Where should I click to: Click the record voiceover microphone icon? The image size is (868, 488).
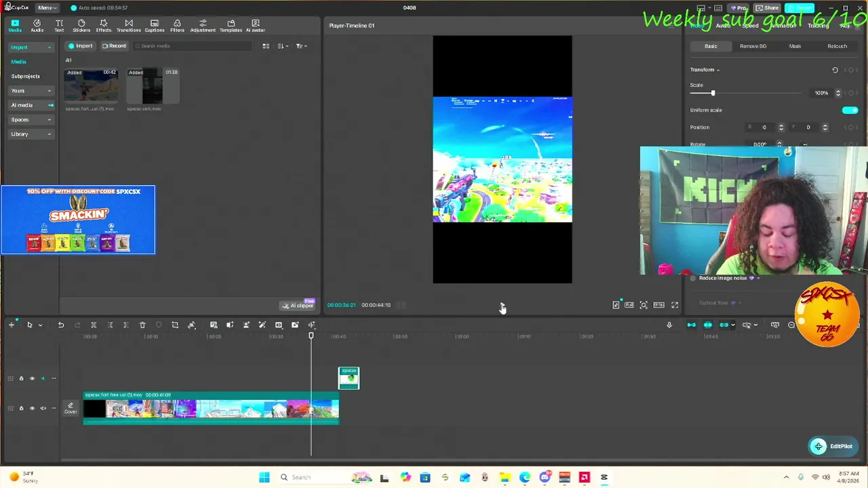tap(669, 325)
